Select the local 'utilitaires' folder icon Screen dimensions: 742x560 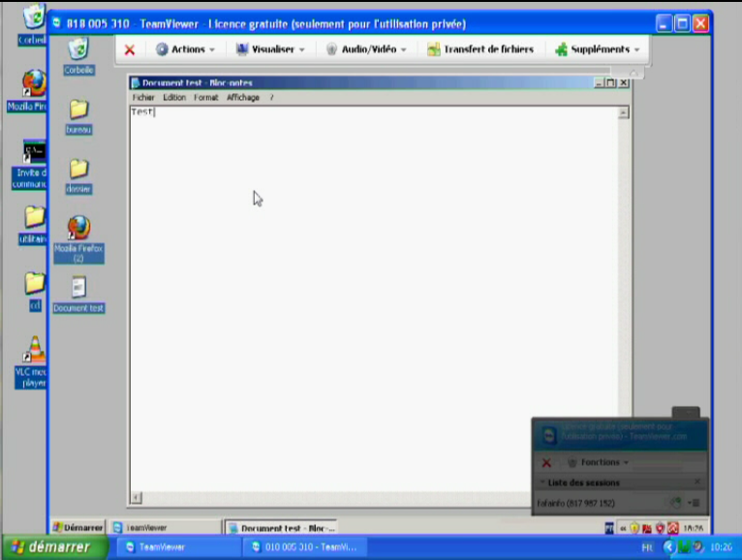pyautogui.click(x=32, y=226)
